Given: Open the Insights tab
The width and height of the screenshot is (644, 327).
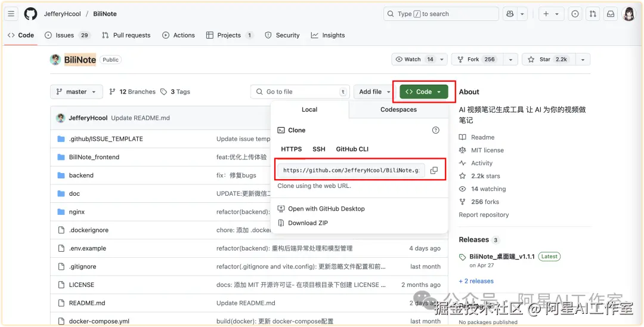Looking at the screenshot, I should coord(328,35).
